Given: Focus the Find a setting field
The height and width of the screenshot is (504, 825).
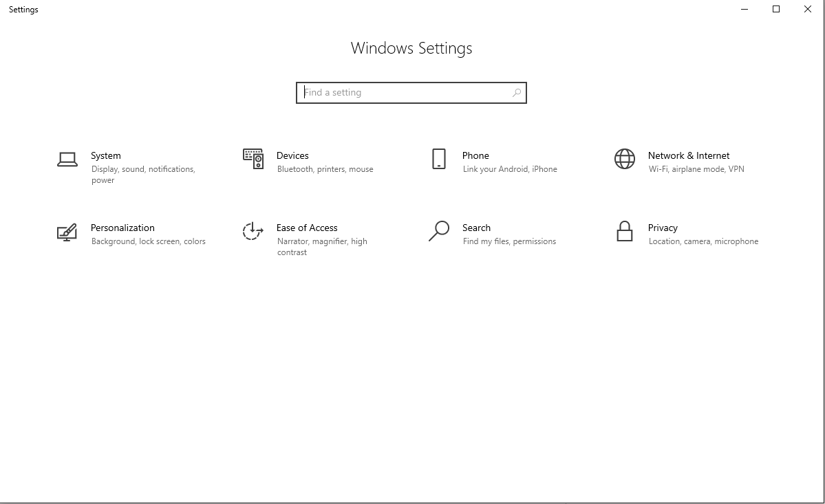Looking at the screenshot, I should tap(411, 93).
